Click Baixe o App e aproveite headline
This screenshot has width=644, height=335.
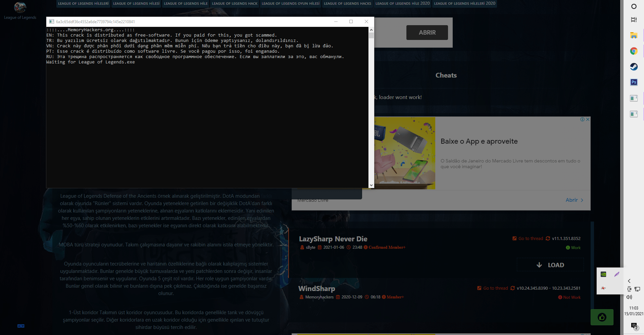(479, 141)
